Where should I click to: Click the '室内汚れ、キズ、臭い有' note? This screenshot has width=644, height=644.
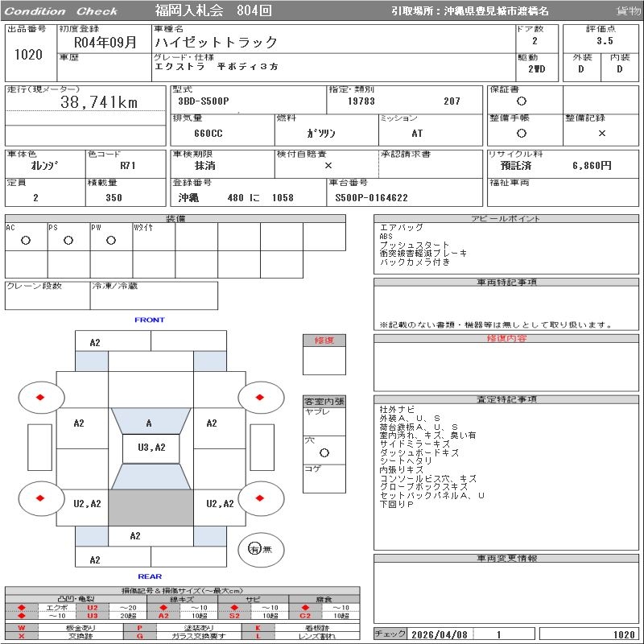(x=427, y=436)
